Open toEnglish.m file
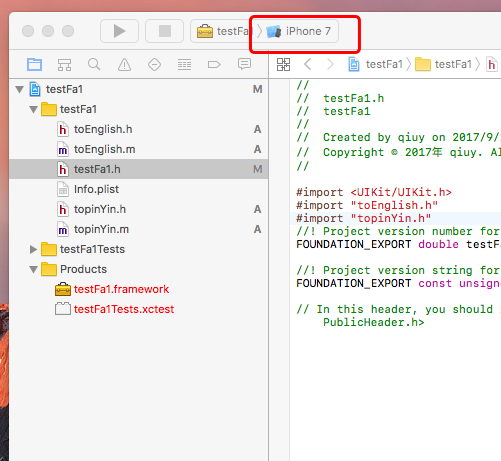This screenshot has height=461, width=501. (139, 149)
